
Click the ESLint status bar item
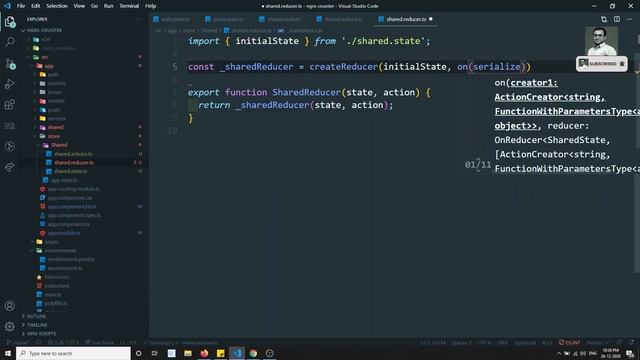coord(569,342)
